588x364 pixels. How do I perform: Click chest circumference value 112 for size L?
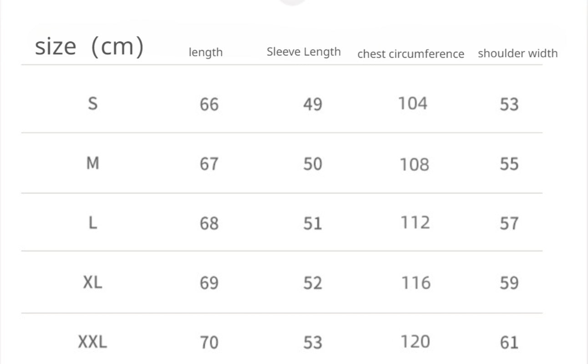pyautogui.click(x=415, y=222)
